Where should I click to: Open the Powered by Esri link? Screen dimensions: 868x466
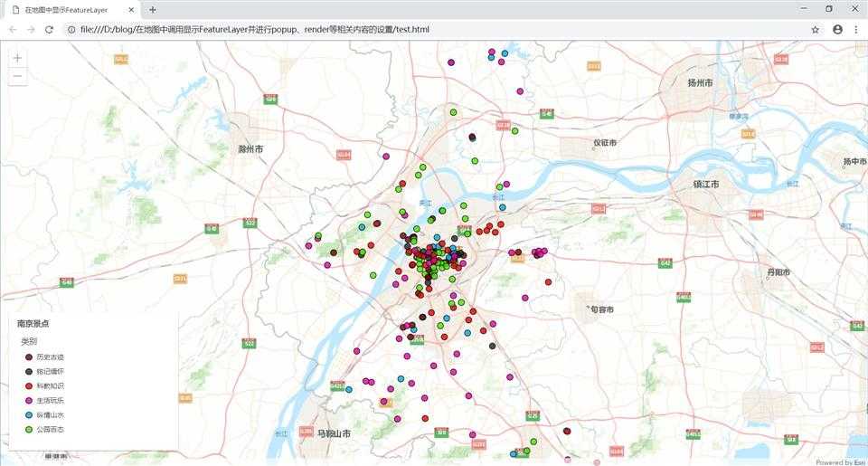(x=840, y=462)
